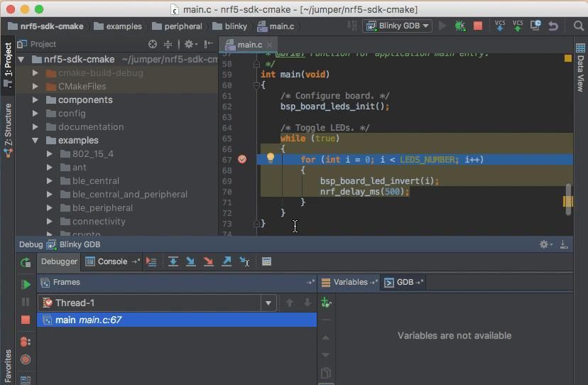The width and height of the screenshot is (588, 385).
Task: Open Blinky GDB run configuration dropdown
Action: click(397, 26)
